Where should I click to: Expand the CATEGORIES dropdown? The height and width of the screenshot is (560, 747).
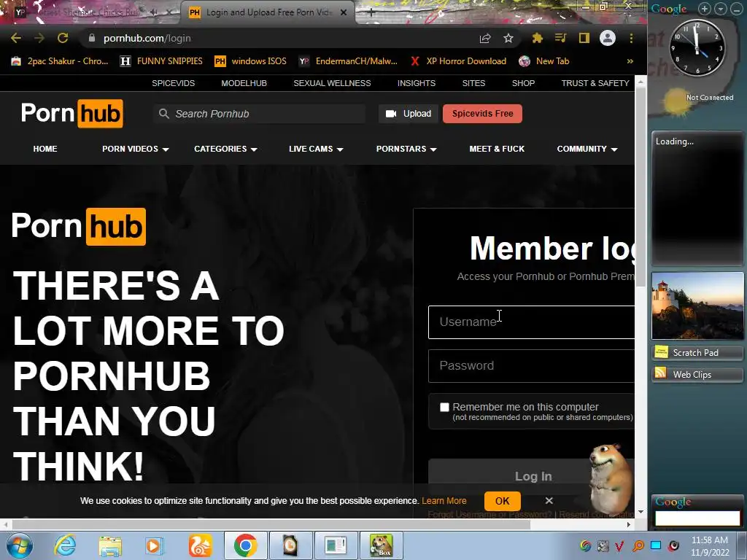click(225, 149)
